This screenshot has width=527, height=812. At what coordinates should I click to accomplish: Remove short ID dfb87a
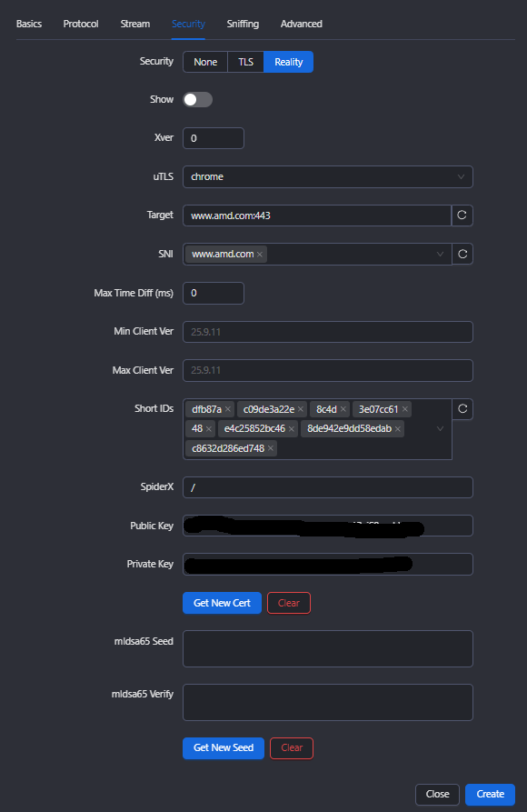tap(228, 409)
